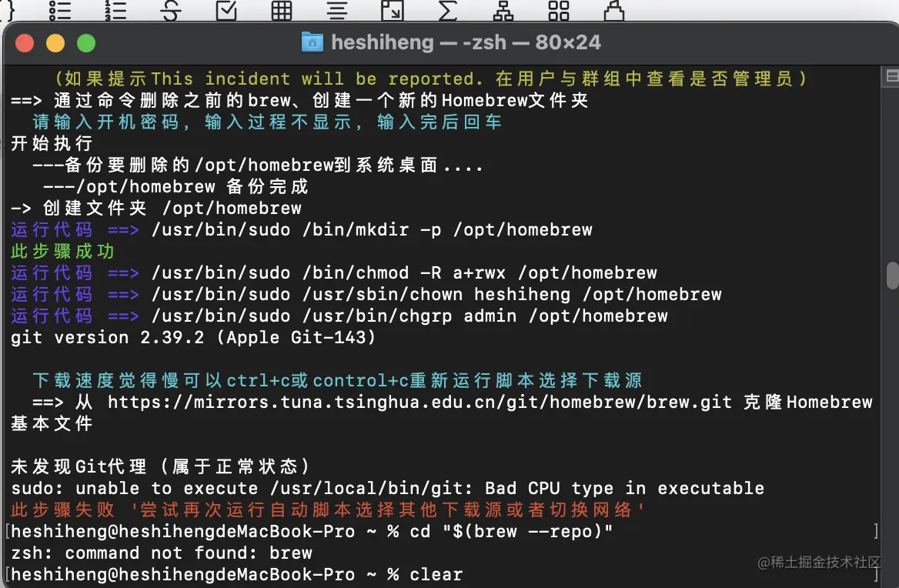Image resolution: width=899 pixels, height=588 pixels.
Task: Click the '---/opt/homebrew 备份完成' line
Action: point(175,186)
